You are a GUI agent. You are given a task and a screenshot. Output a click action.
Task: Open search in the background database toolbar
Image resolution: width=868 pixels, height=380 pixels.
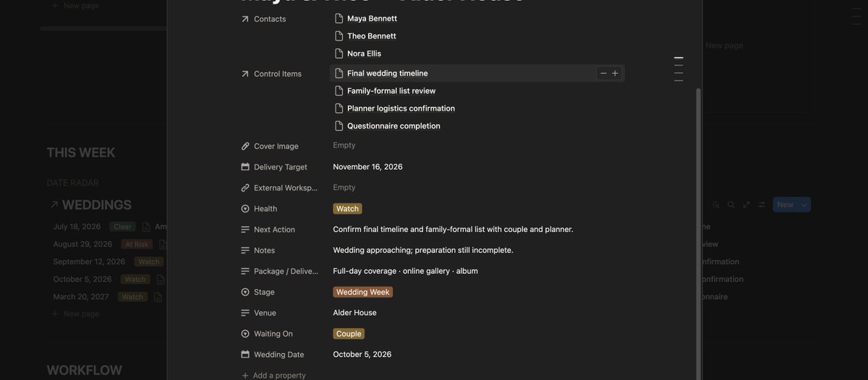(x=731, y=204)
